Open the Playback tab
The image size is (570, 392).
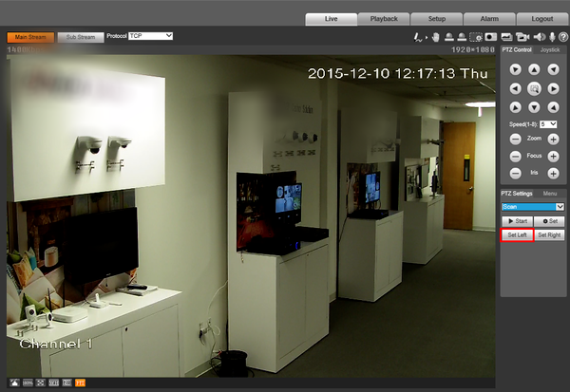(384, 19)
